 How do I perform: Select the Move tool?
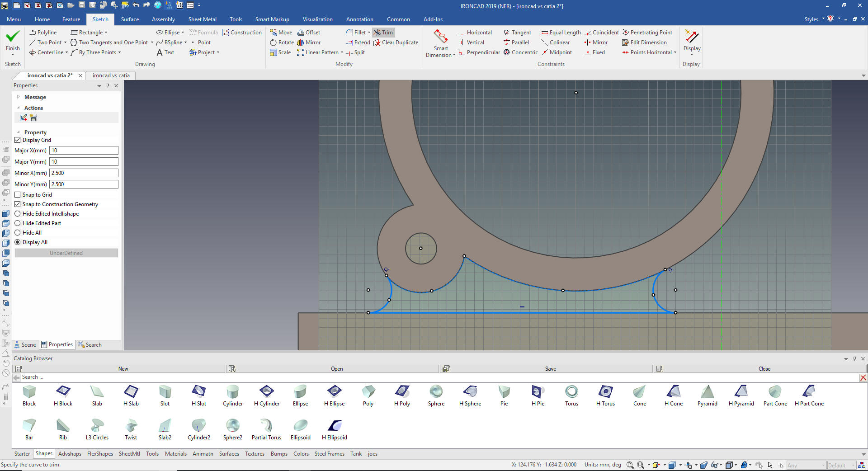(x=281, y=33)
